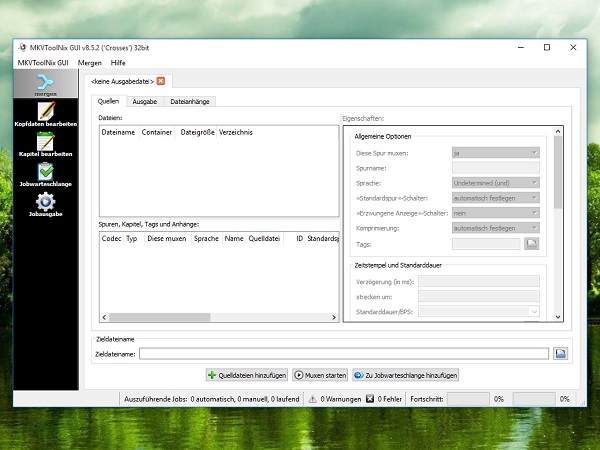Expand the Sprache dropdown
The width and height of the screenshot is (600, 450).
click(x=495, y=183)
